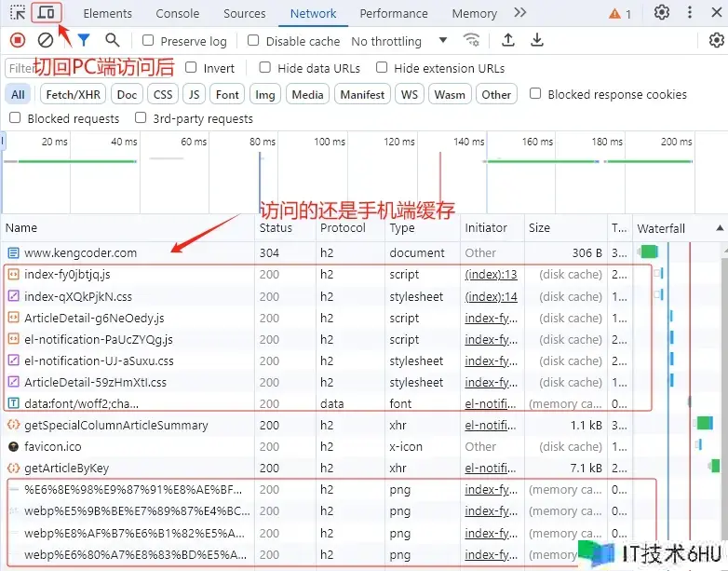Open the No throttling dropdown
Image resolution: width=728 pixels, height=571 pixels.
click(x=398, y=41)
